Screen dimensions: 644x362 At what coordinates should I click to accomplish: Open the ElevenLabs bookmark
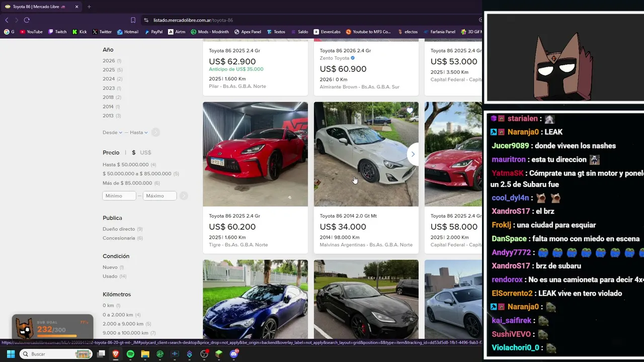point(327,32)
